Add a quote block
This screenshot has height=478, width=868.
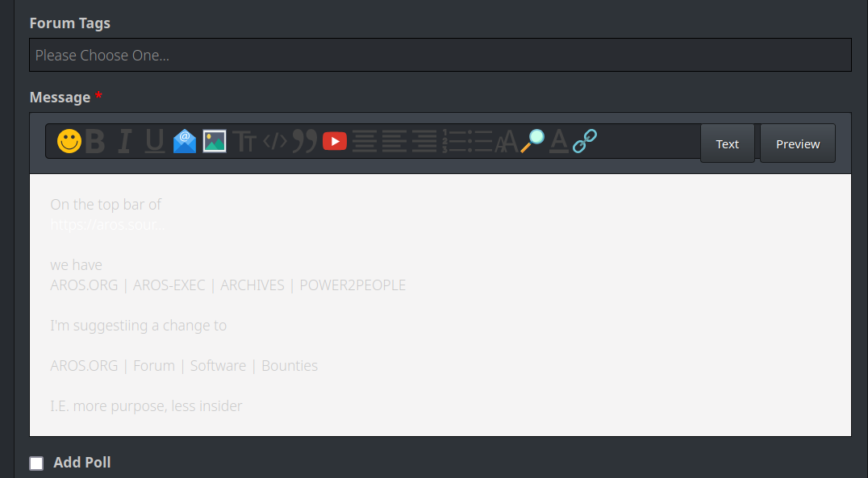pos(304,142)
